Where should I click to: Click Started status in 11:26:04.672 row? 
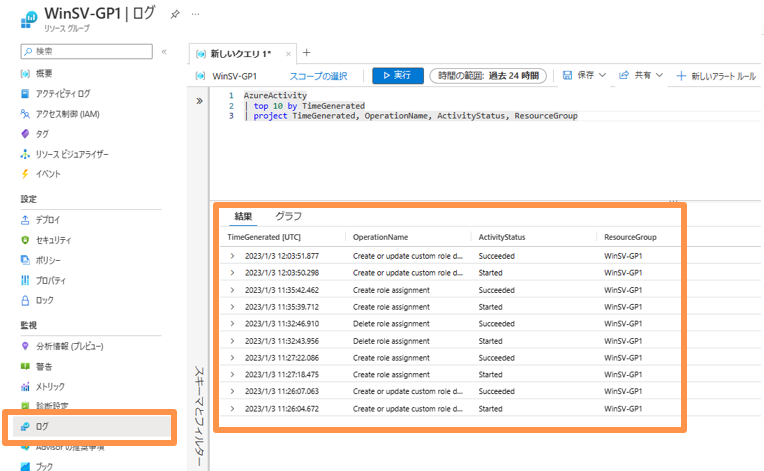click(x=490, y=409)
